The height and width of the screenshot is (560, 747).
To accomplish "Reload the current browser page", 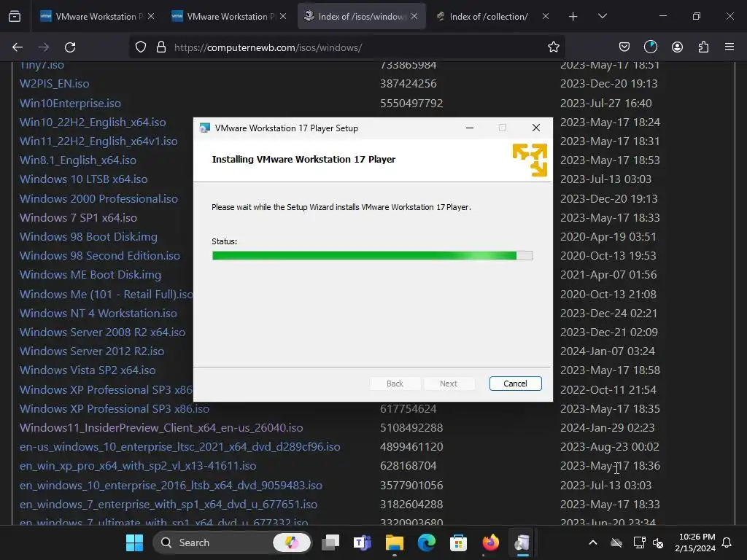I will pyautogui.click(x=70, y=47).
